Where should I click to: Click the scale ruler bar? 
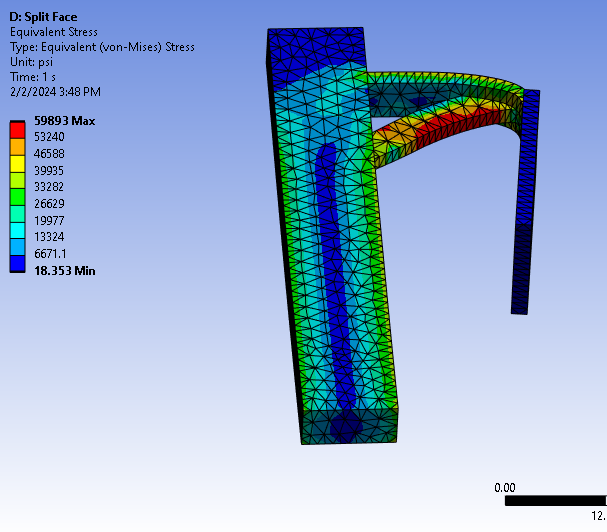pyautogui.click(x=556, y=501)
